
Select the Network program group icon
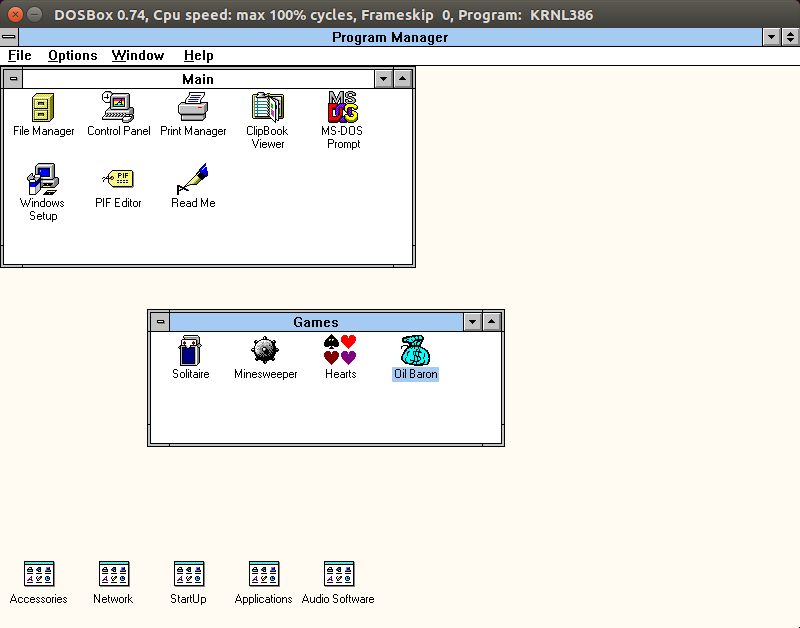pos(114,574)
